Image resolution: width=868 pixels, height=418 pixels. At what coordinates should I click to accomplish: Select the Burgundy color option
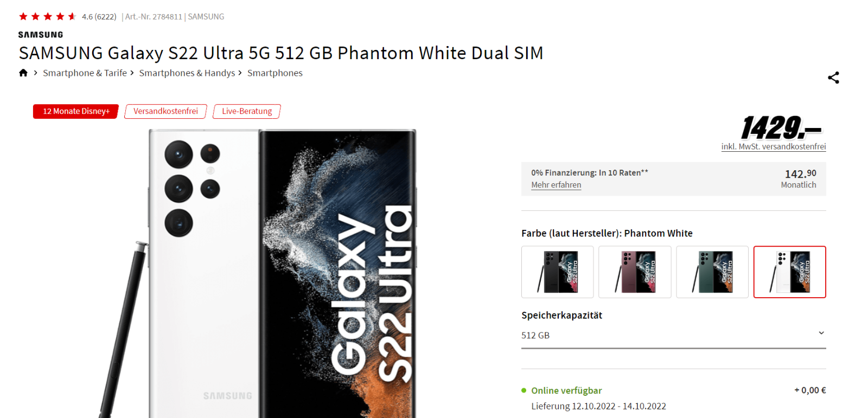635,272
